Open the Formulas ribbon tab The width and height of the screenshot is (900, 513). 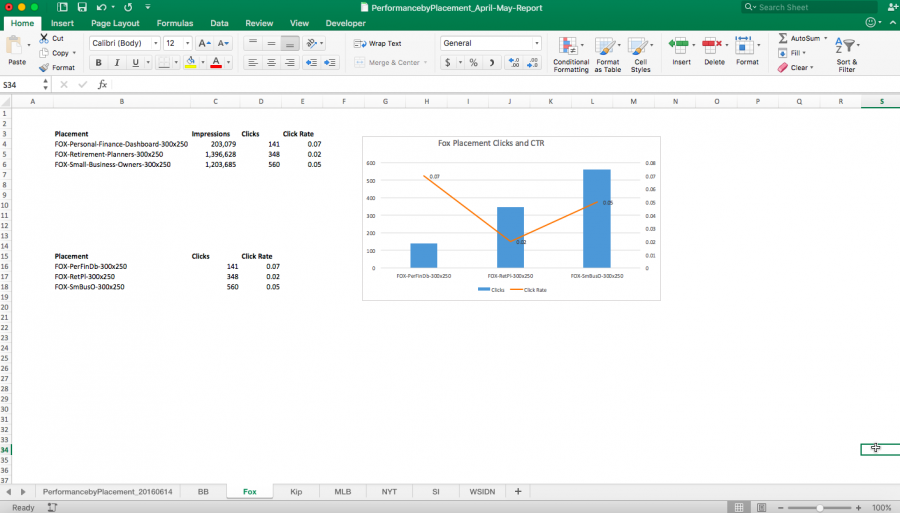174,24
